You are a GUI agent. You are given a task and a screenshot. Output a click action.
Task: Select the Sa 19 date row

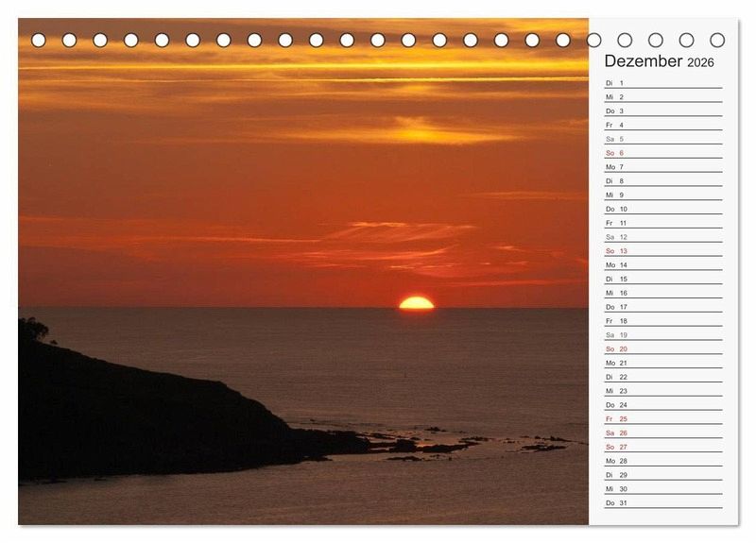click(x=661, y=335)
